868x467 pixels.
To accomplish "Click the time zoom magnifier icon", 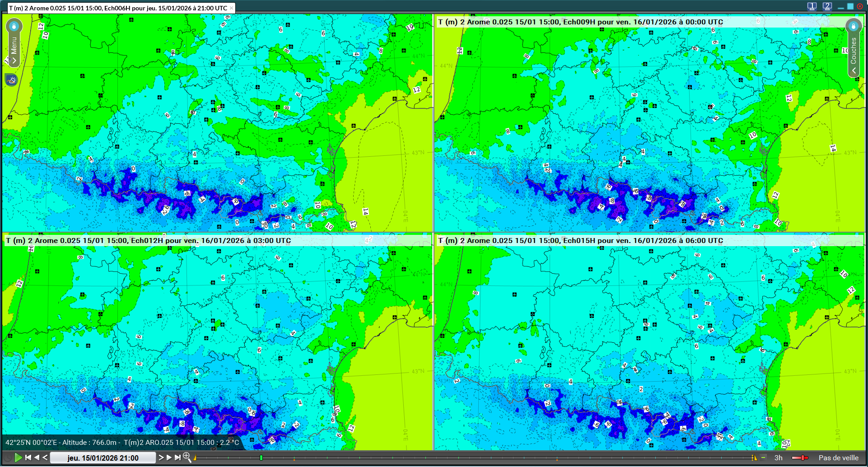I will [x=187, y=458].
